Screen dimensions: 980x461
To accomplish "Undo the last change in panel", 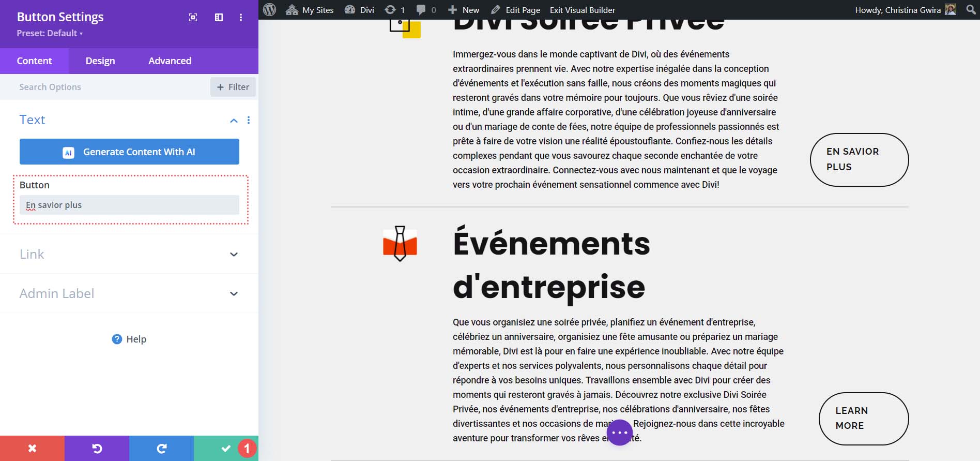I will 97,448.
